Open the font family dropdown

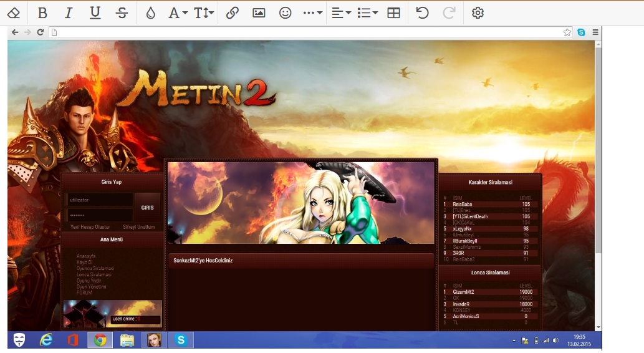[x=178, y=13]
